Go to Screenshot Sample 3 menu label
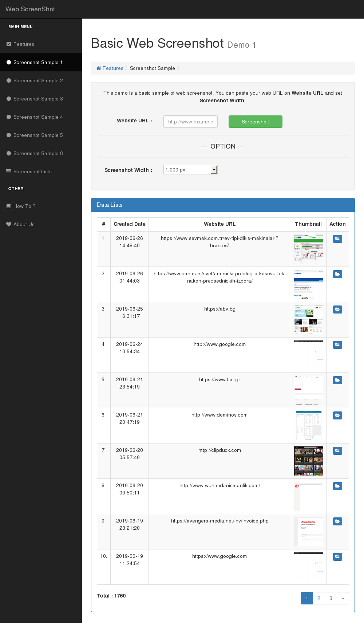Viewport: 364px width, 623px height. click(x=38, y=99)
